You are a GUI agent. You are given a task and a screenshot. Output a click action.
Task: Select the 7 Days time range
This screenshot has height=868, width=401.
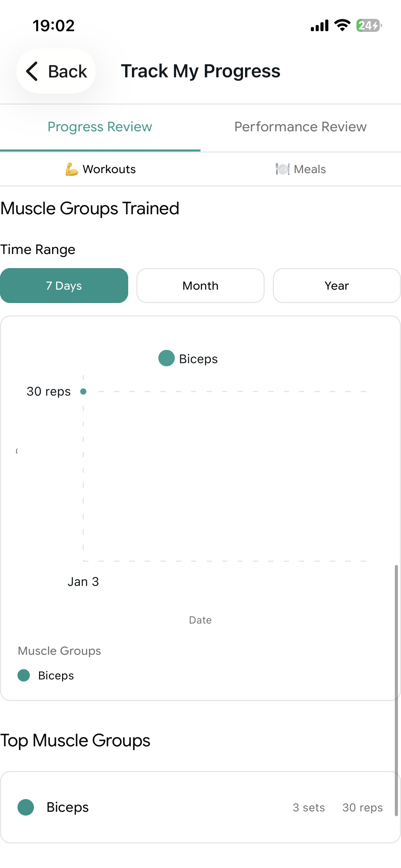pos(64,286)
